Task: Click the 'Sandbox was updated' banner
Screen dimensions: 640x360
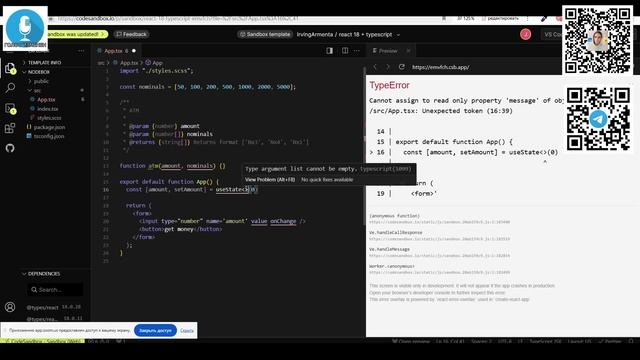Action: click(77, 34)
